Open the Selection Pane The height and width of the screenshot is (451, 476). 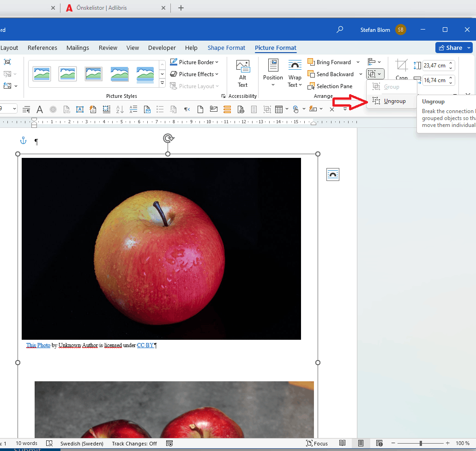point(330,86)
